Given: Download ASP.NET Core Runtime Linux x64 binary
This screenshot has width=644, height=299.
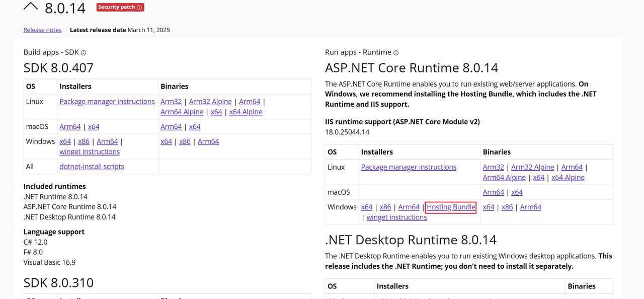Looking at the screenshot, I should point(539,177).
